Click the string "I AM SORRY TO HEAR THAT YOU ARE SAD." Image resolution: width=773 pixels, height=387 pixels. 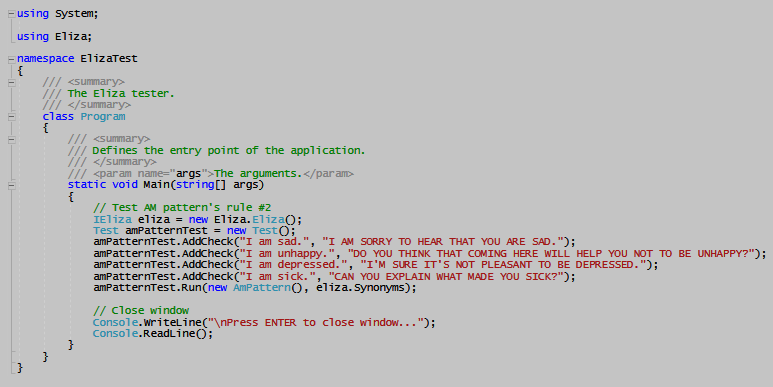(443, 242)
